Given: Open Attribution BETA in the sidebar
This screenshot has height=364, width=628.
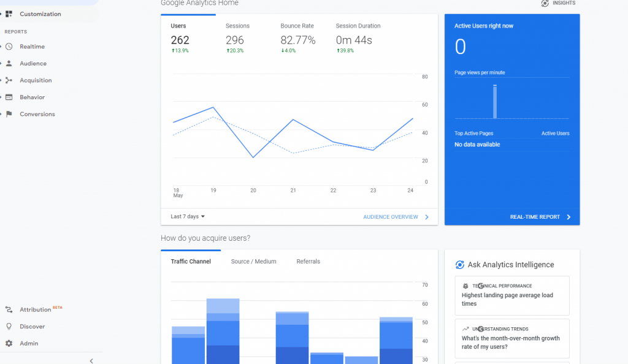Looking at the screenshot, I should click(41, 309).
